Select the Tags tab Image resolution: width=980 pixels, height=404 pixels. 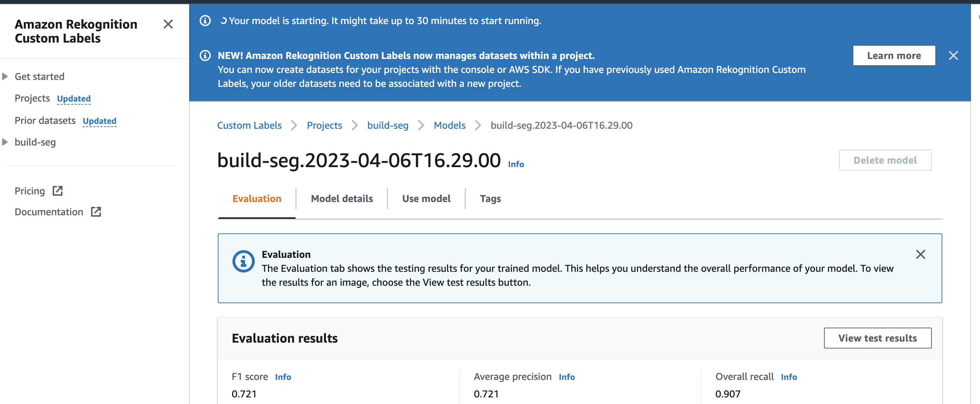(x=490, y=199)
